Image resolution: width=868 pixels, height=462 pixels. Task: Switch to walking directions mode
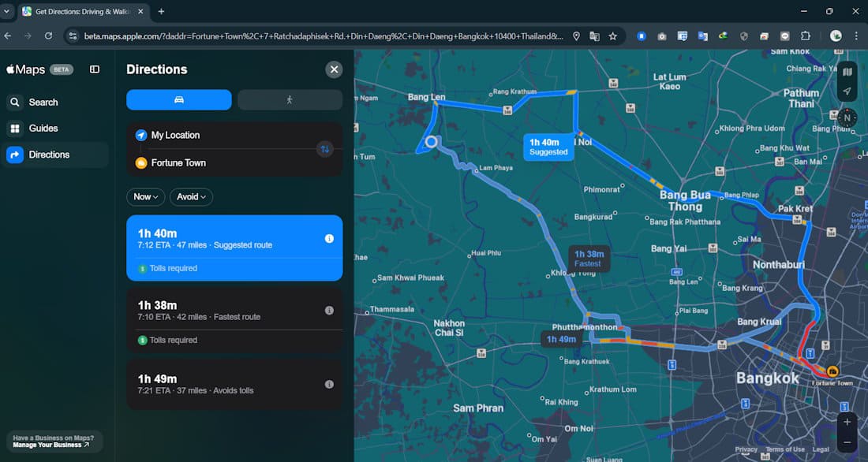pos(290,100)
